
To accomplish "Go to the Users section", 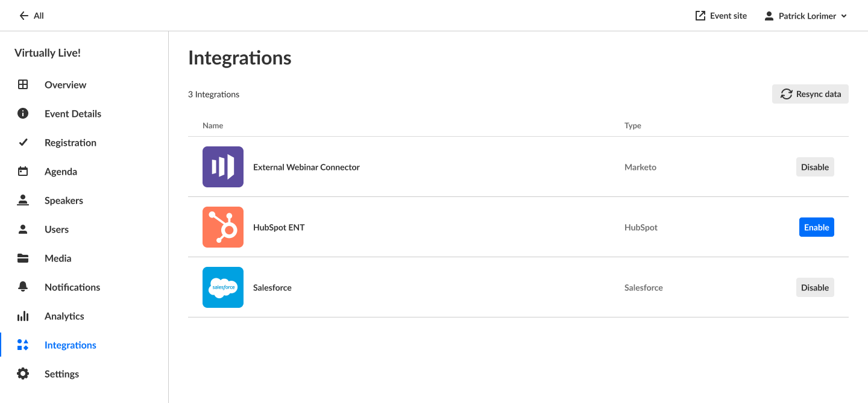I will point(57,230).
